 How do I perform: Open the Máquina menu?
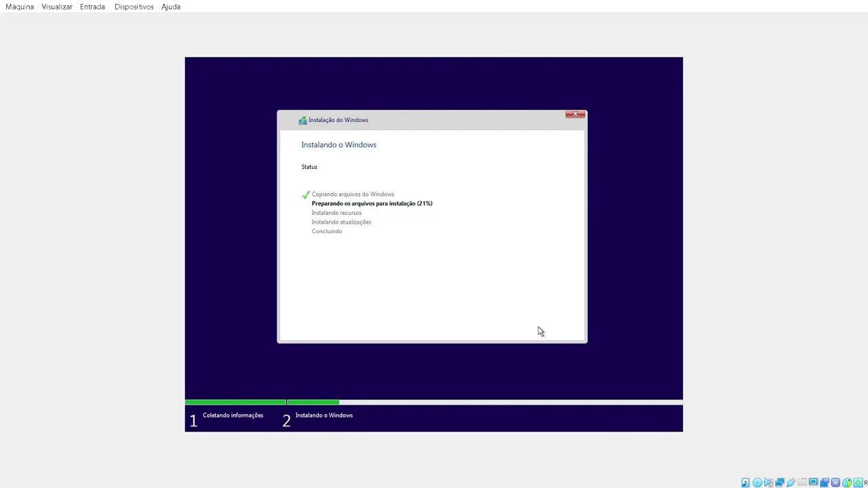[20, 7]
